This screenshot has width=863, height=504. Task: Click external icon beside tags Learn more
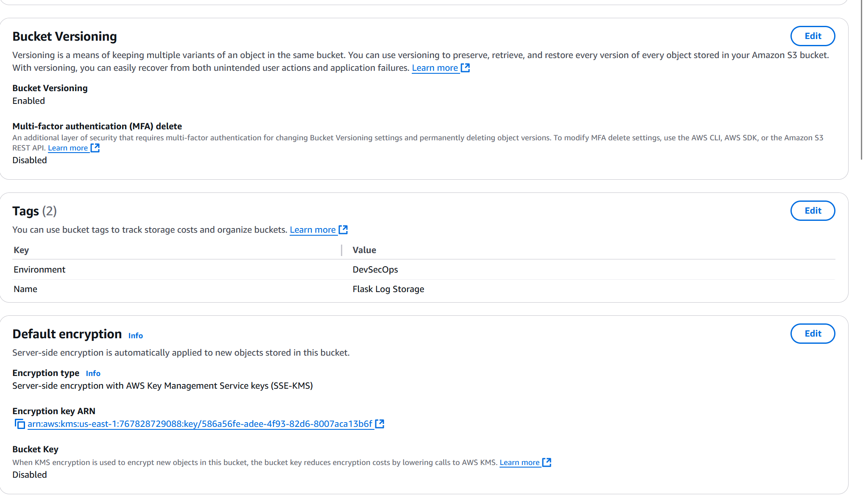(x=344, y=230)
